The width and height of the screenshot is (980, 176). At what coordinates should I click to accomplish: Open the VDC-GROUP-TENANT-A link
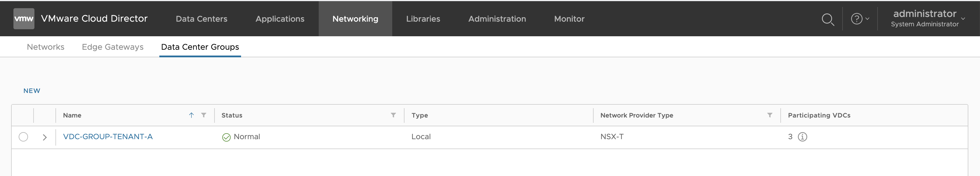point(108,136)
